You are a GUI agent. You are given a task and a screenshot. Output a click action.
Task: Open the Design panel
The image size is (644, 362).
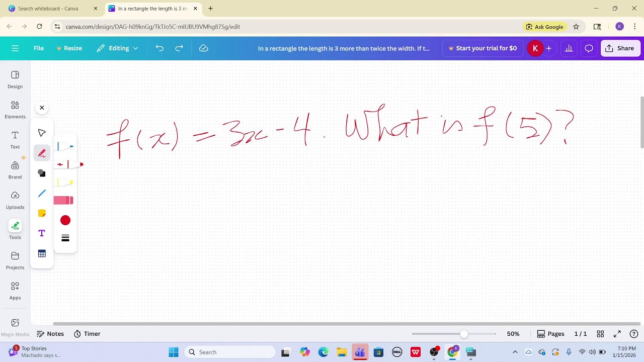coord(15,79)
